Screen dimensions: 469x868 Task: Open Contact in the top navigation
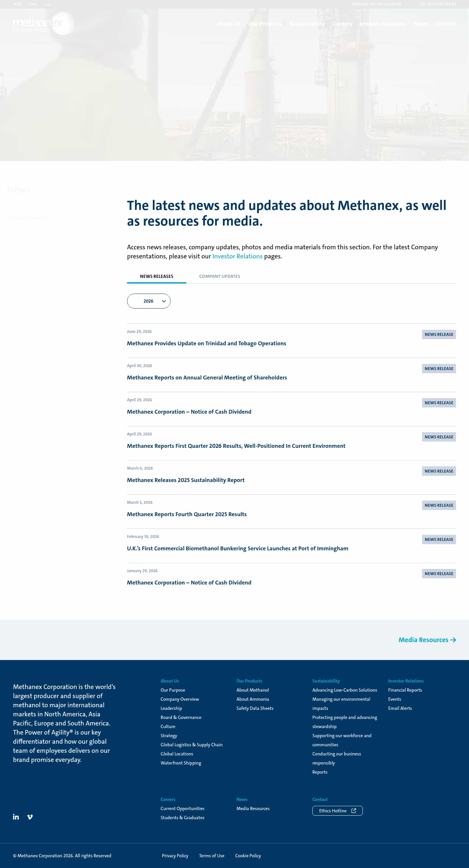click(x=446, y=23)
